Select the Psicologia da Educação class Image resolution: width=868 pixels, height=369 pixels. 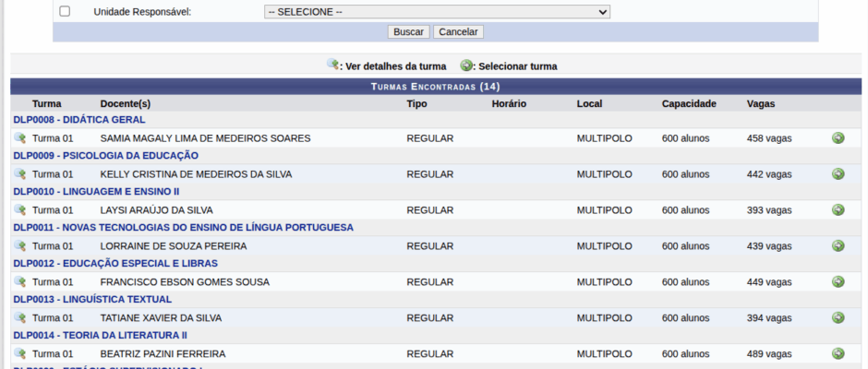pos(838,174)
